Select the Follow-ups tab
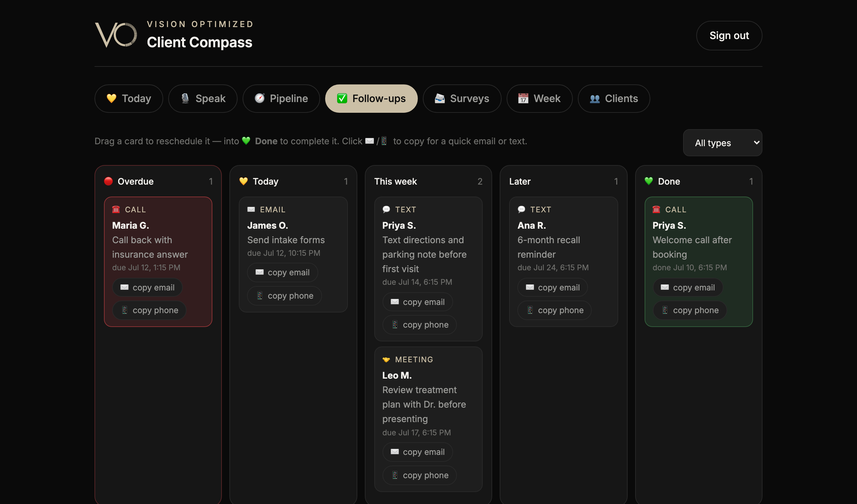Viewport: 857px width, 504px height. (371, 98)
